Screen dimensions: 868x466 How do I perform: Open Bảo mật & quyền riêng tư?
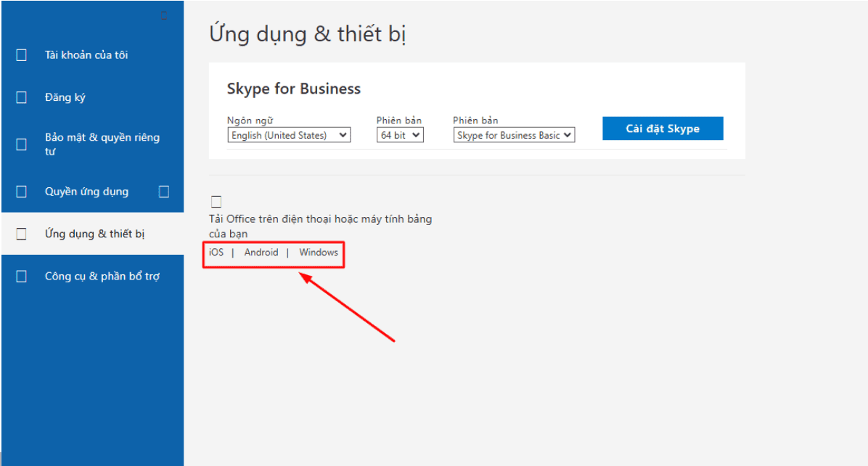(x=102, y=144)
